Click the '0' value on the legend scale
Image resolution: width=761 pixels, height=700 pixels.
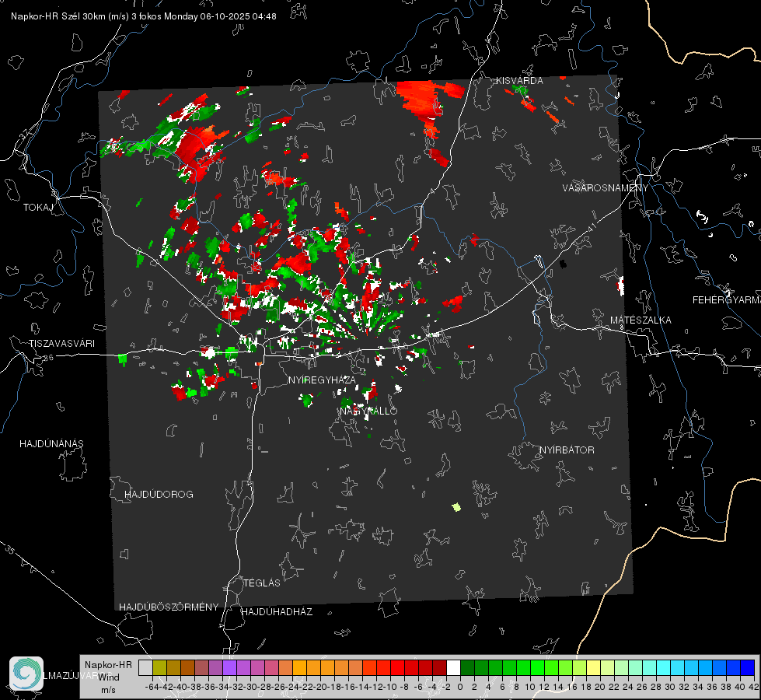click(x=460, y=687)
